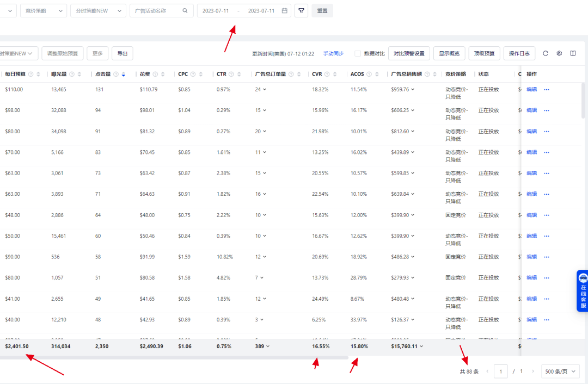Click the page number input box
588x384 pixels.
click(501, 371)
